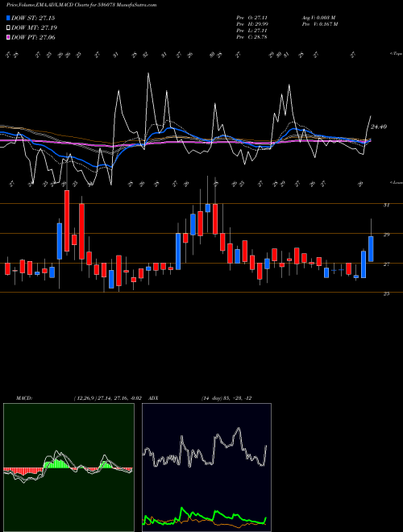
Task: Select the DOW MT: 27.19 label
Action: [34, 27]
